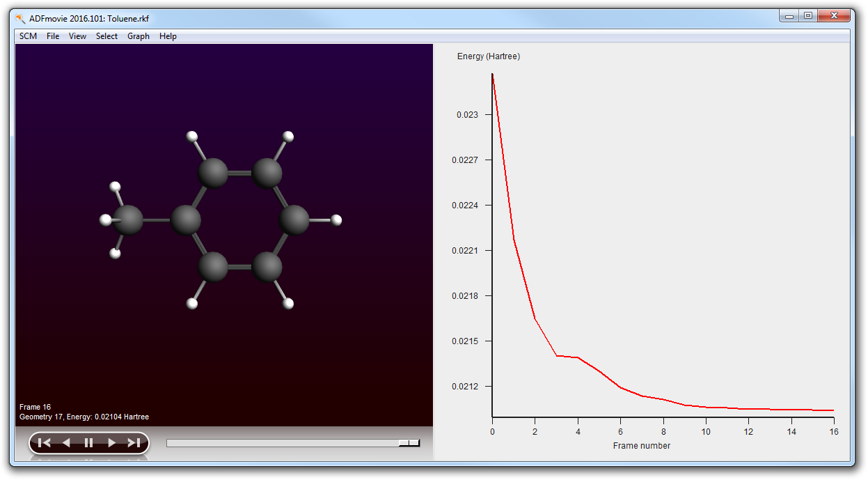
Task: Click the Frame 16 status text
Action: pos(35,407)
